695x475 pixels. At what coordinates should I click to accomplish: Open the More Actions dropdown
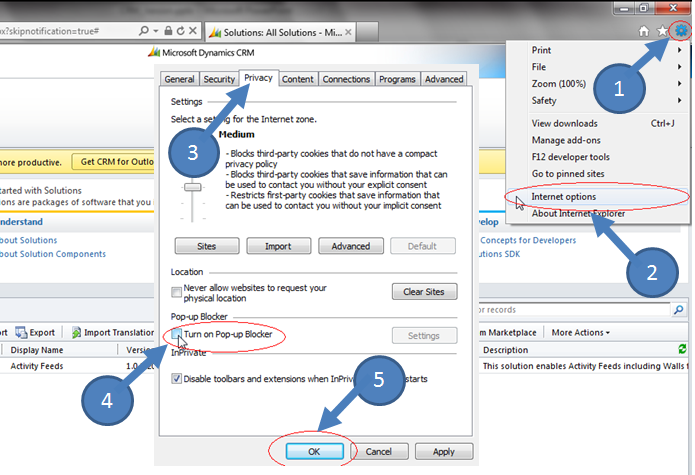581,332
